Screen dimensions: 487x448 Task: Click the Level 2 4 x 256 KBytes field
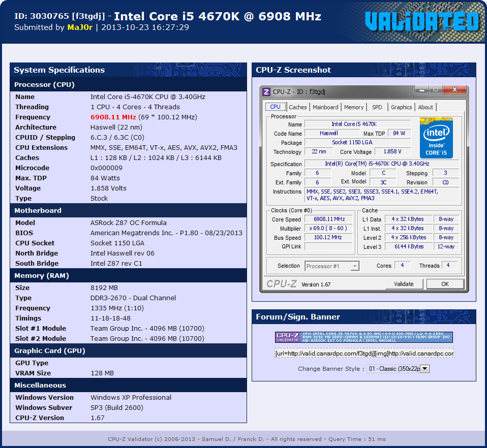[x=409, y=237]
